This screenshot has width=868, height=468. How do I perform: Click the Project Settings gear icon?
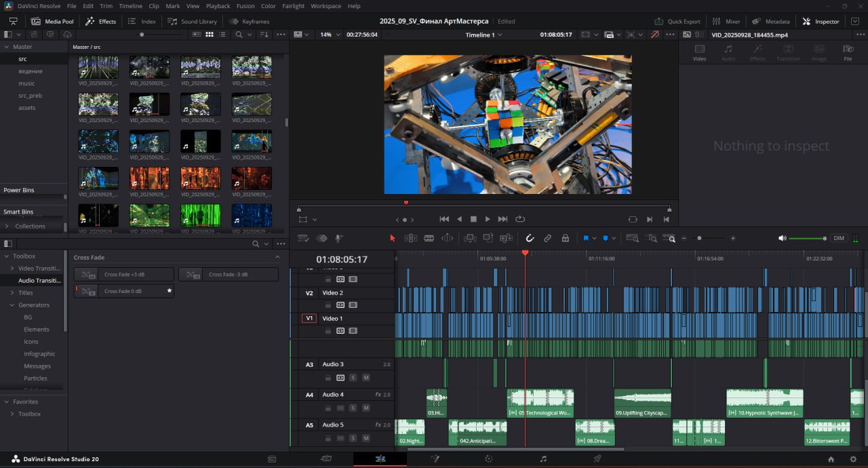[x=853, y=459]
